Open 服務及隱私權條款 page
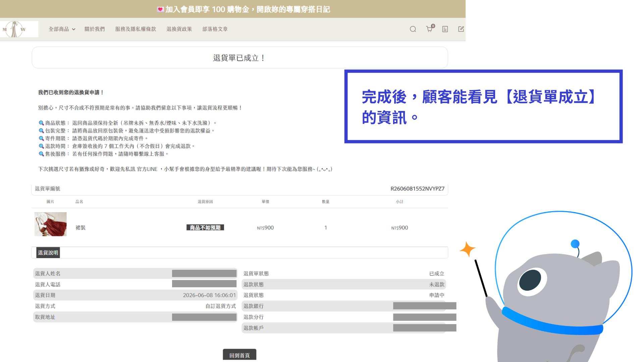 tap(136, 29)
